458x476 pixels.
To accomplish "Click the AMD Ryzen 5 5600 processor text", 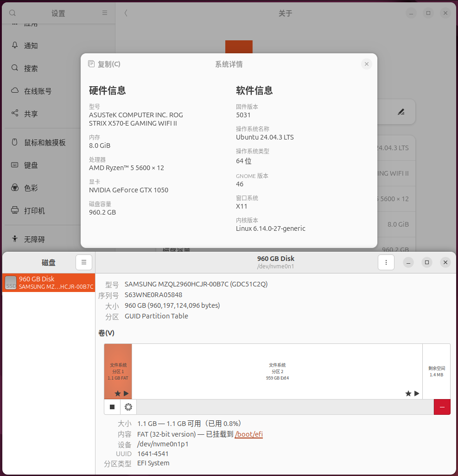I will 127,168.
